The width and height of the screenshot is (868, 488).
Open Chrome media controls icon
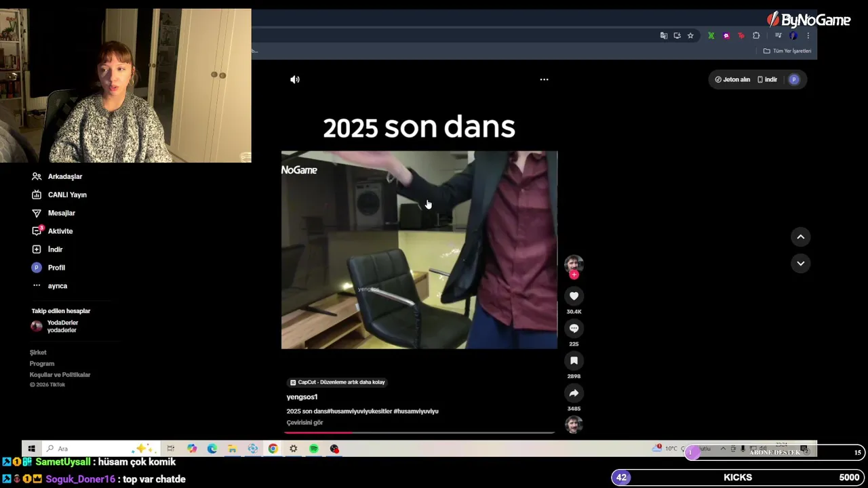[x=778, y=36]
